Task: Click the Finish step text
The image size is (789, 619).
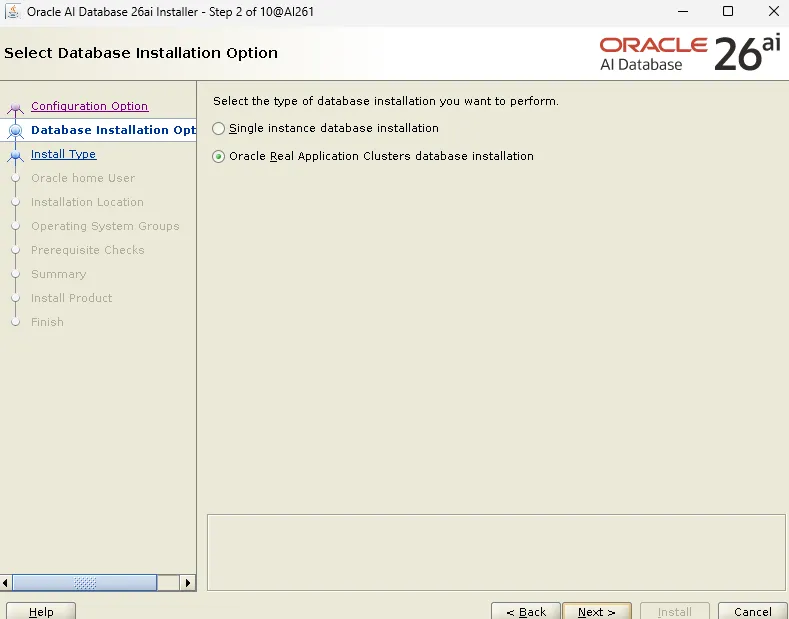Action: pyautogui.click(x=47, y=322)
